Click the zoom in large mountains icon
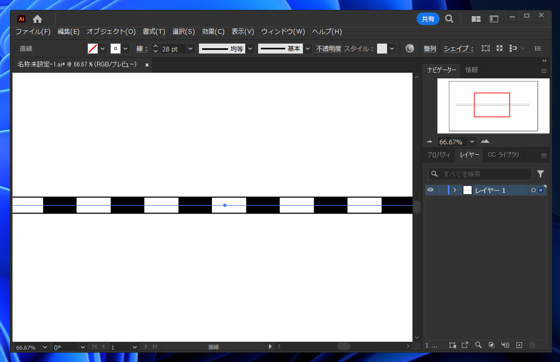Screen dimensions: 560x362 pos(485,141)
